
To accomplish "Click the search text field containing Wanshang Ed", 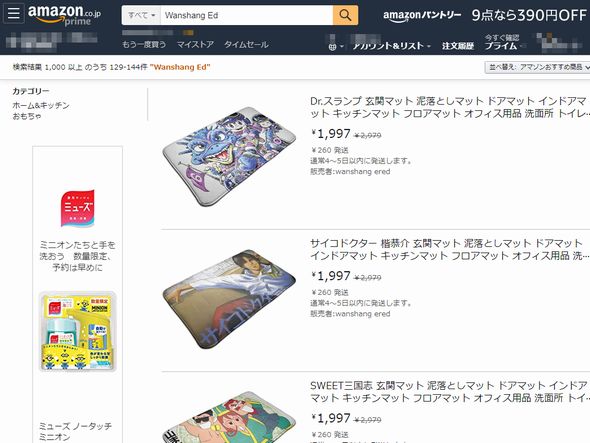I will coord(247,15).
